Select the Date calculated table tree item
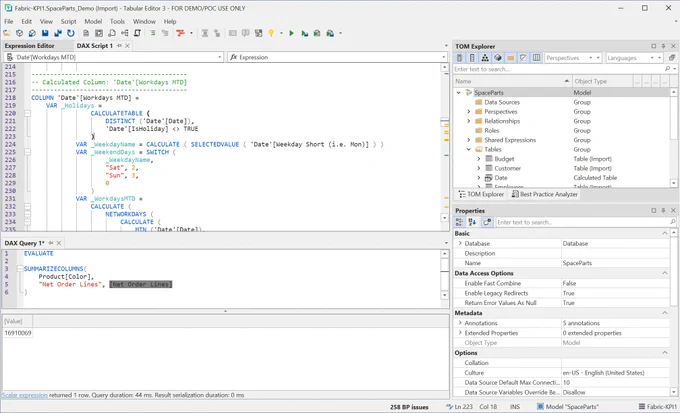 [x=500, y=178]
